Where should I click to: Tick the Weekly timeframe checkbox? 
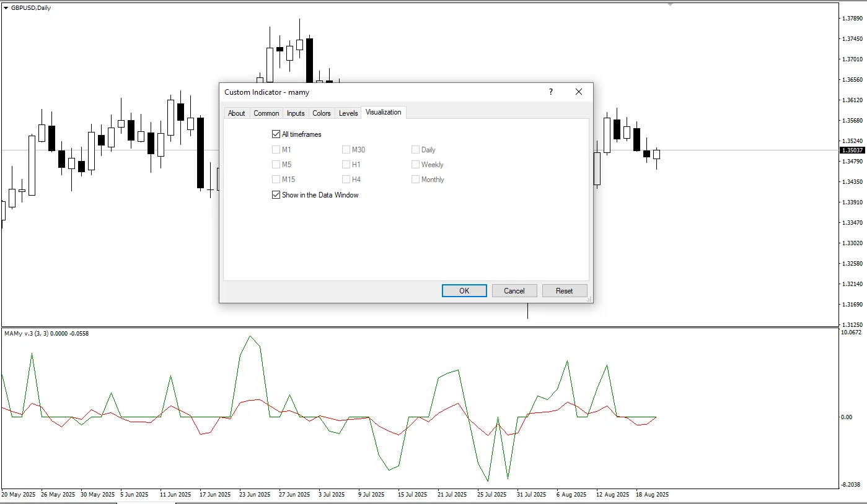coord(416,165)
